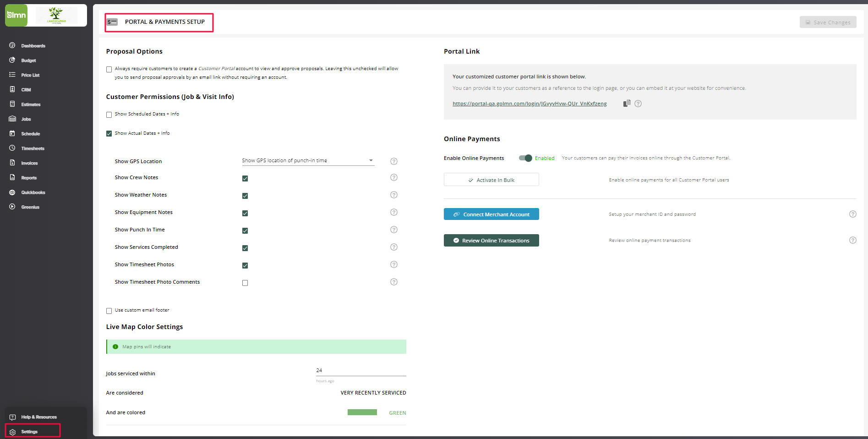Click the help icon for Show Equipment Notes
Viewport: 868px width, 439px height.
393,212
